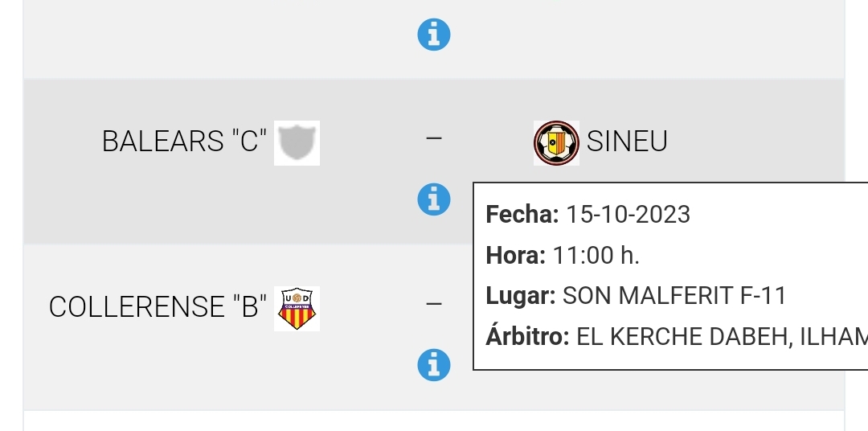
Task: Click the info icon above the Balears "C" match
Action: (x=434, y=35)
